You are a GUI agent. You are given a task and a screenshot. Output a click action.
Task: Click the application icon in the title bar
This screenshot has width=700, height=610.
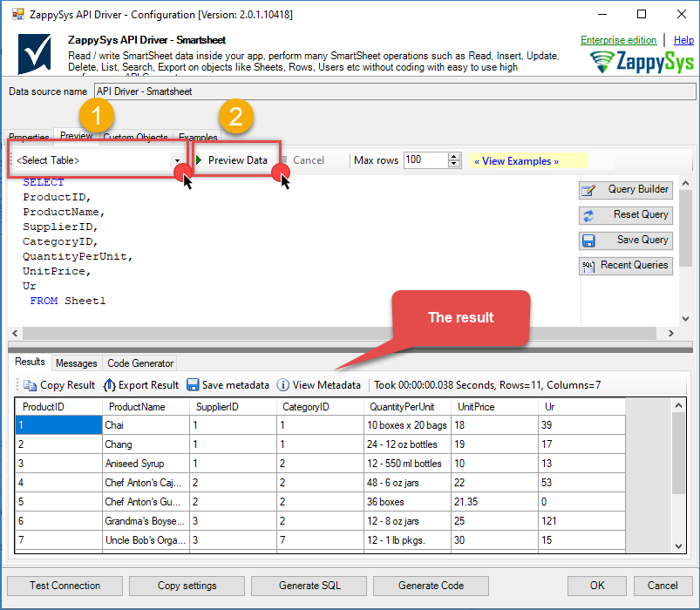tap(17, 14)
